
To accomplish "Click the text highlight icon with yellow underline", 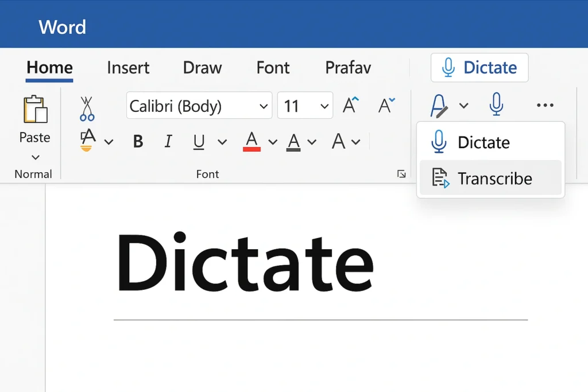I will (x=87, y=141).
